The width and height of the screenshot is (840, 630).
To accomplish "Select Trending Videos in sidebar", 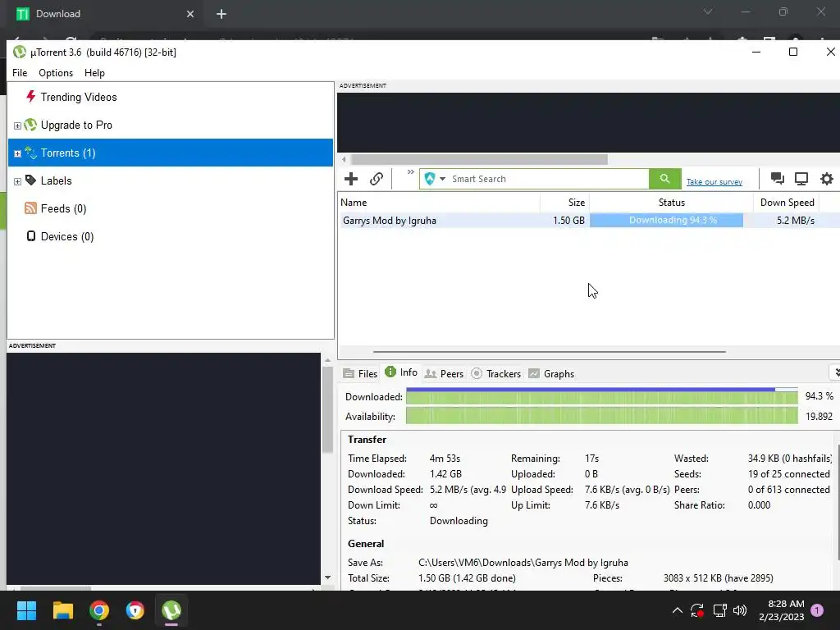I will click(x=79, y=97).
